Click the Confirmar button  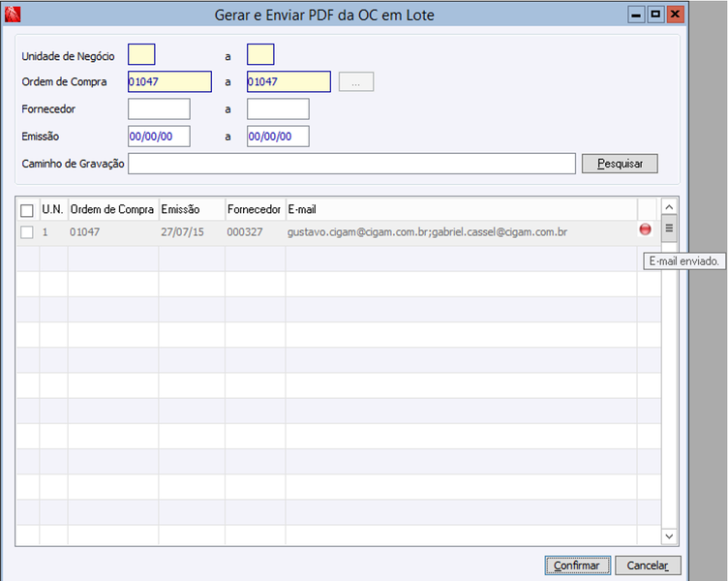578,566
